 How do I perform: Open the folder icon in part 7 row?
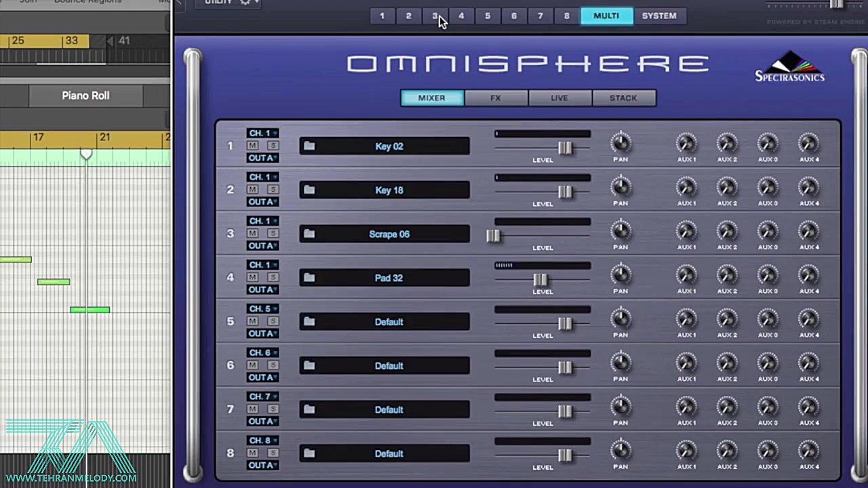click(309, 409)
